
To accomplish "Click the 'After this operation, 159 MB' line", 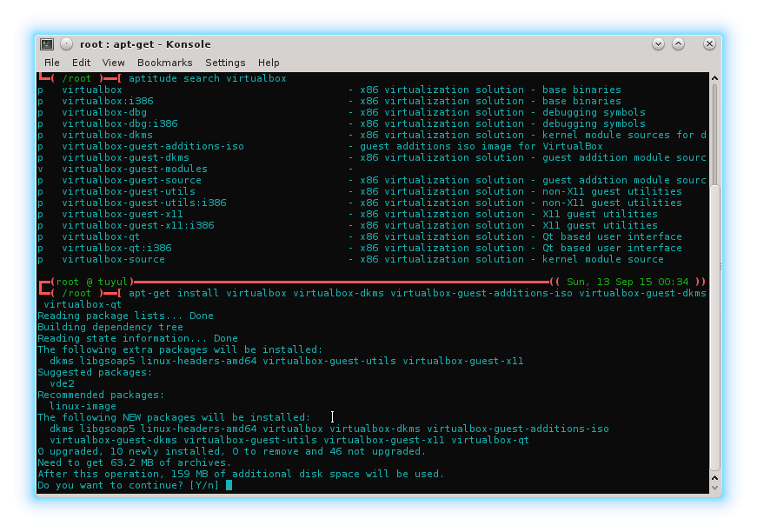I will (x=241, y=474).
